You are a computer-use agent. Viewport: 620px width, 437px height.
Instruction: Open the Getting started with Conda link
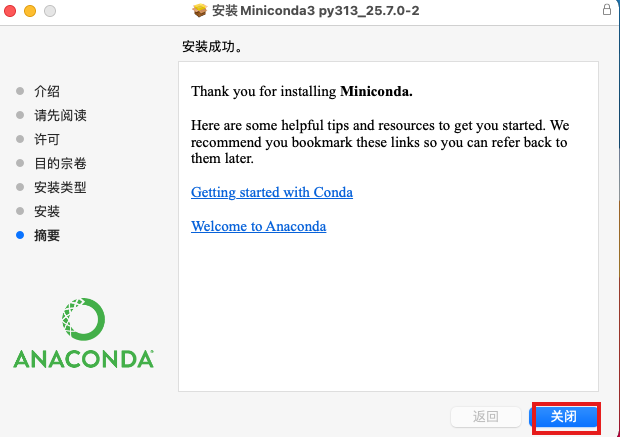coord(272,192)
